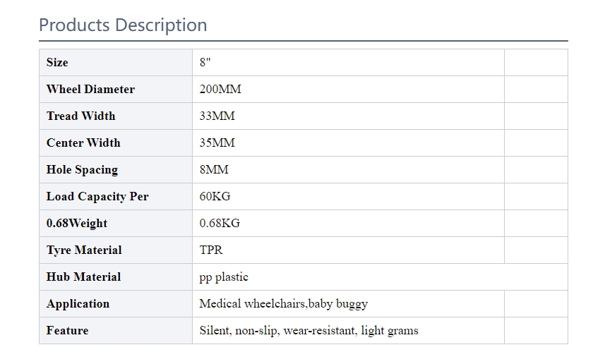Click the 8MM hole spacing value

coord(214,170)
